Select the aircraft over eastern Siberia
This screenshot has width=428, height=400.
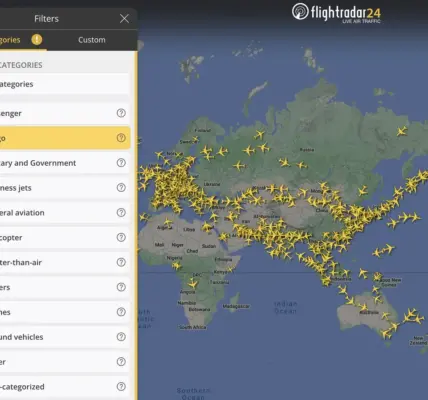[x=402, y=131]
